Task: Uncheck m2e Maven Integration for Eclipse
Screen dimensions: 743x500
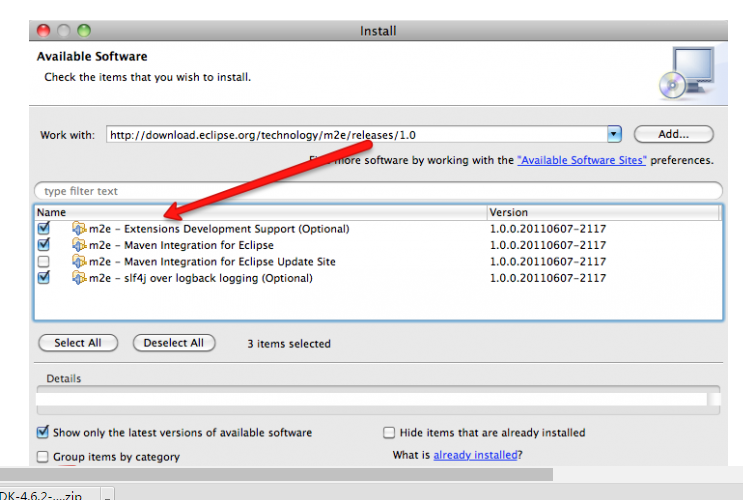Action: click(44, 245)
